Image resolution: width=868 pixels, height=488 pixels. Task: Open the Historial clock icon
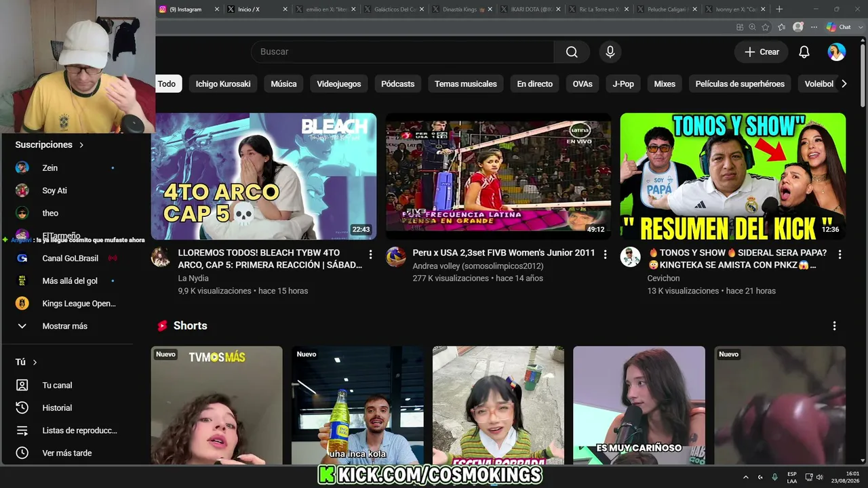pyautogui.click(x=22, y=408)
